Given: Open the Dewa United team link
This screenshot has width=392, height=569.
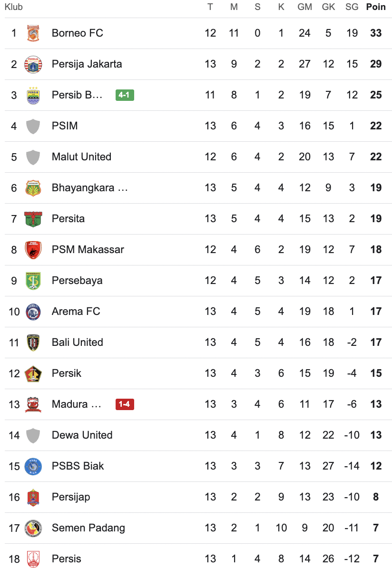Looking at the screenshot, I should (x=82, y=435).
